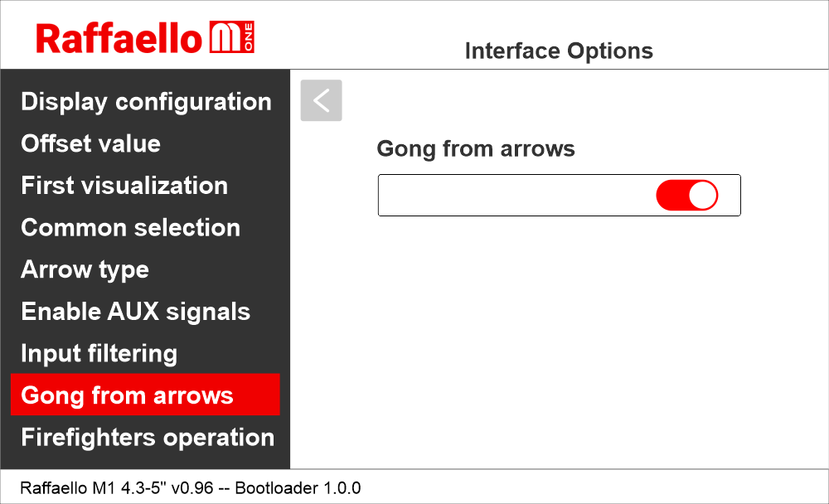The height and width of the screenshot is (504, 829).
Task: Select Offset value in the sidebar
Action: (x=90, y=143)
